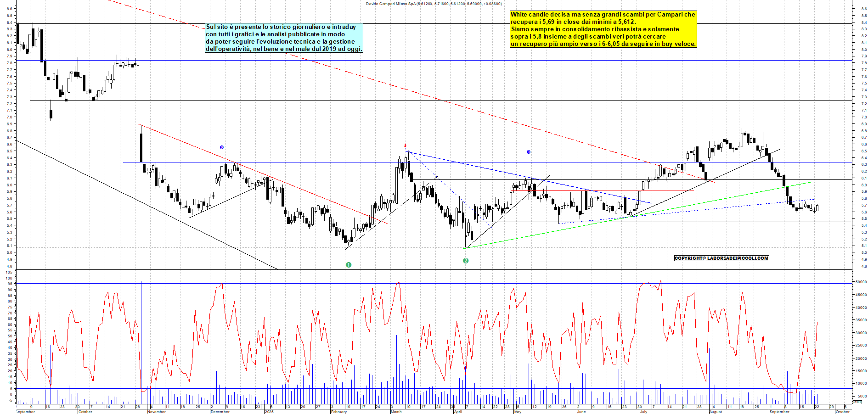The image size is (868, 414).
Task: Select the 15000 volume scale value
Action: click(861, 371)
